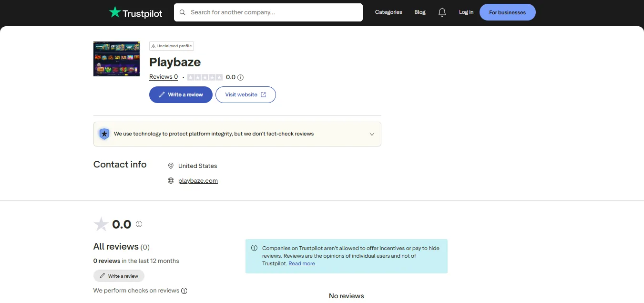Click the location pin icon
The height and width of the screenshot is (303, 644).
[171, 166]
